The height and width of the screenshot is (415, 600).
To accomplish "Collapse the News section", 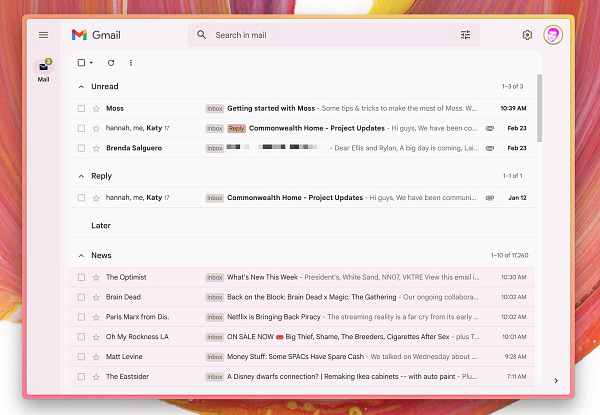I will click(81, 256).
